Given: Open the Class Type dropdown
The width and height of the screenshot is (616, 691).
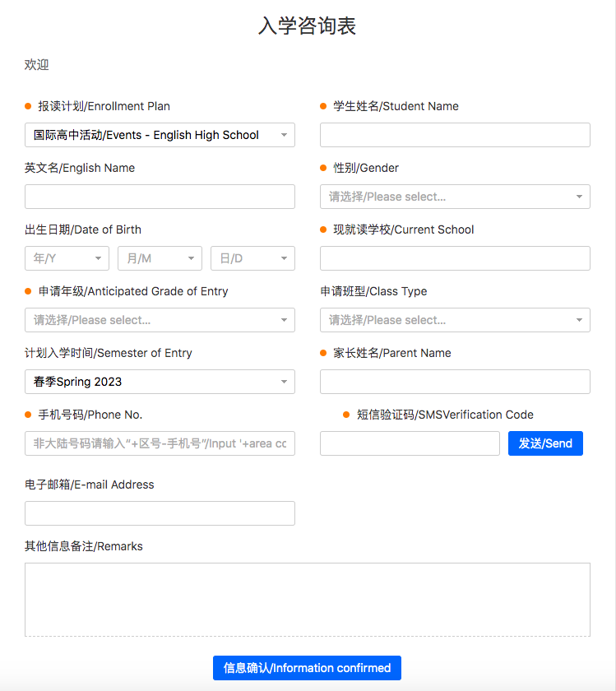Looking at the screenshot, I should pos(455,320).
